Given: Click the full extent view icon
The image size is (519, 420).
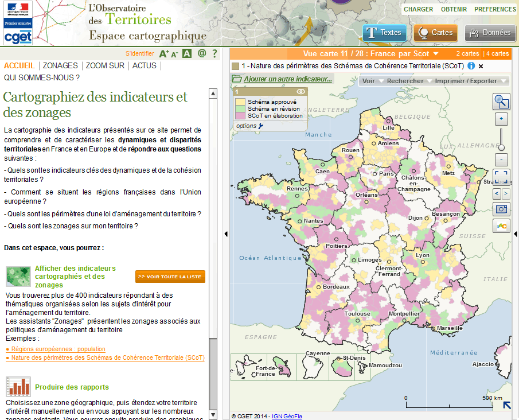Looking at the screenshot, I should [501, 177].
